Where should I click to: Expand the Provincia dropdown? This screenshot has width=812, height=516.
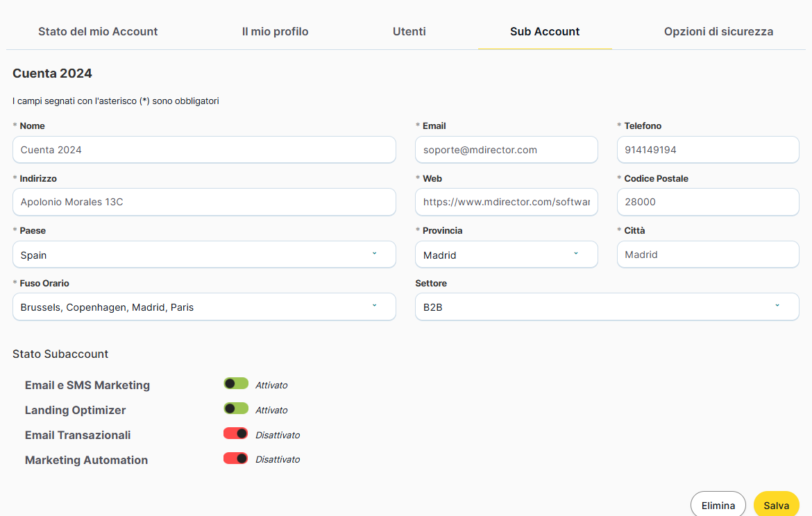click(x=506, y=255)
